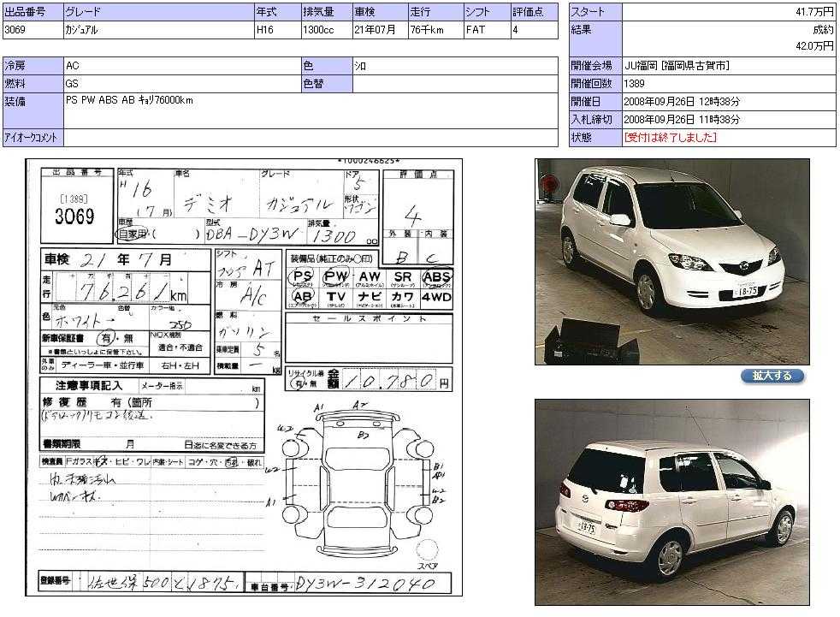Click the グレード header cell
The width and height of the screenshot is (840, 617).
click(159, 12)
